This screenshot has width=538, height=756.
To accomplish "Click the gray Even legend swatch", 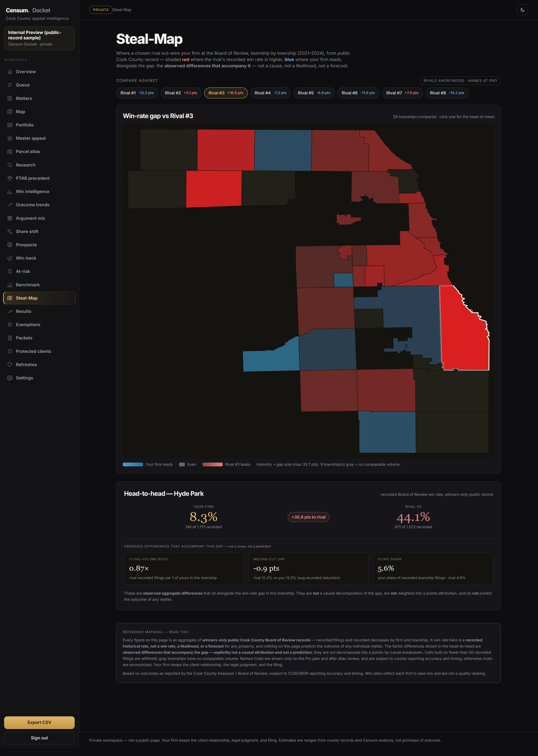I will (182, 464).
